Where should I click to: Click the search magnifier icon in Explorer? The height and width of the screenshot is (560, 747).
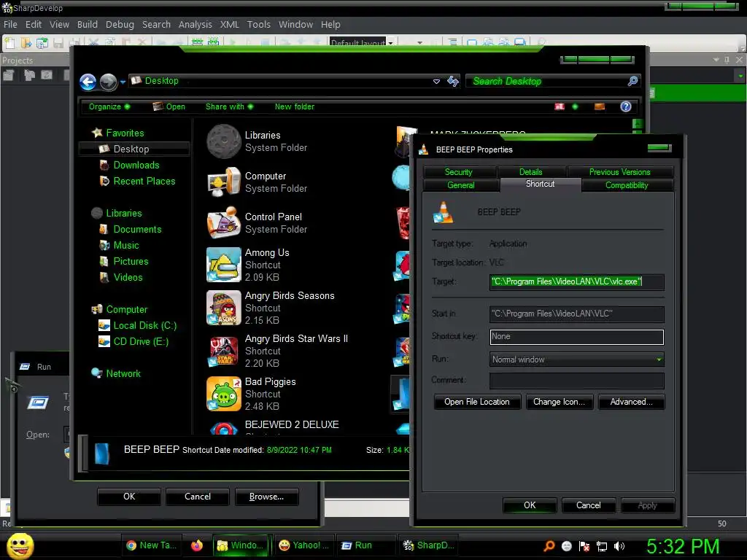(632, 82)
